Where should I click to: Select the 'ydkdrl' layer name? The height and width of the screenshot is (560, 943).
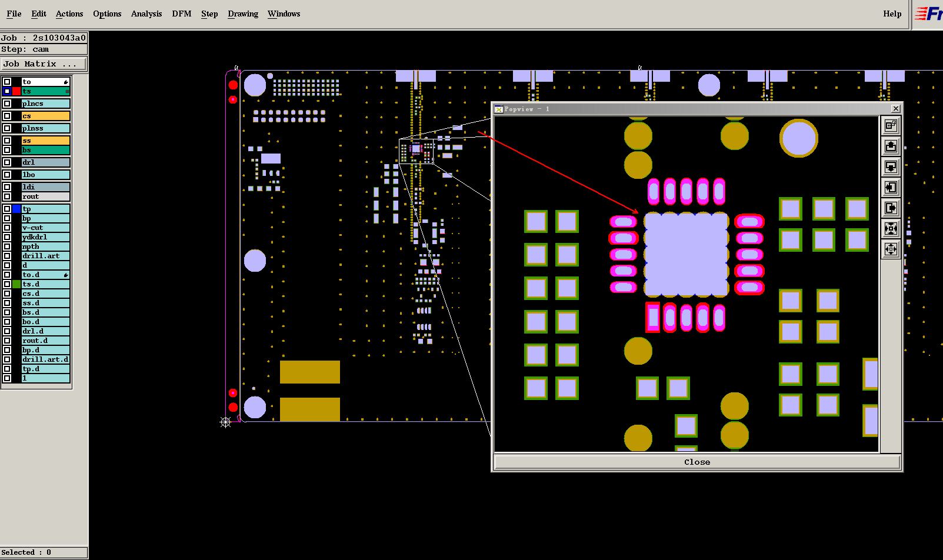click(x=46, y=237)
